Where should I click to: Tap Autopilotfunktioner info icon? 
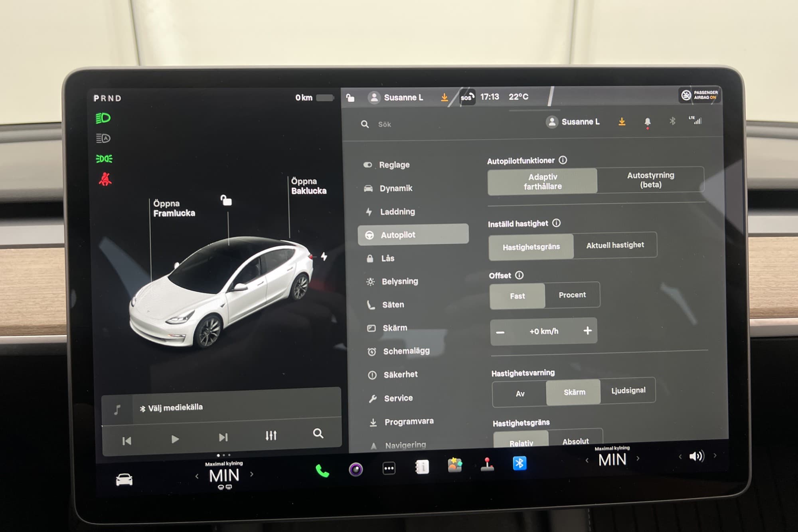[563, 160]
